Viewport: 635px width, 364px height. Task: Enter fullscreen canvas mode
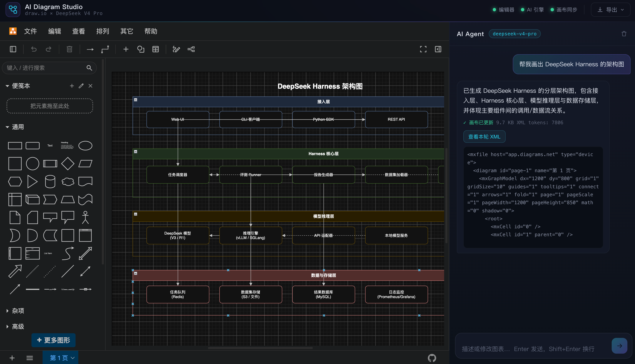click(x=423, y=49)
